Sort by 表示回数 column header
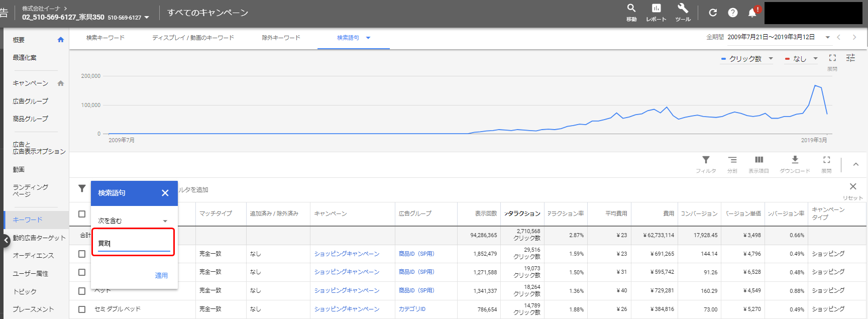Image resolution: width=868 pixels, height=319 pixels. click(x=486, y=214)
